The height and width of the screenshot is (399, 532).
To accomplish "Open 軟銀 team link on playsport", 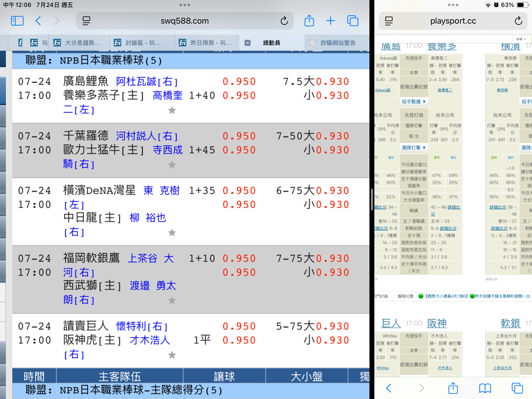I will click(x=510, y=323).
